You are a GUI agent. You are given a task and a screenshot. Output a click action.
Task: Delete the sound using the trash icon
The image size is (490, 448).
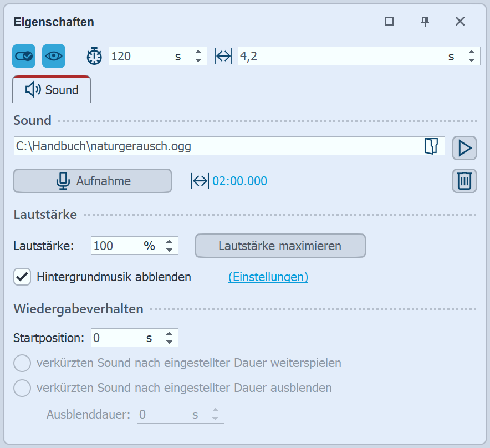point(465,181)
